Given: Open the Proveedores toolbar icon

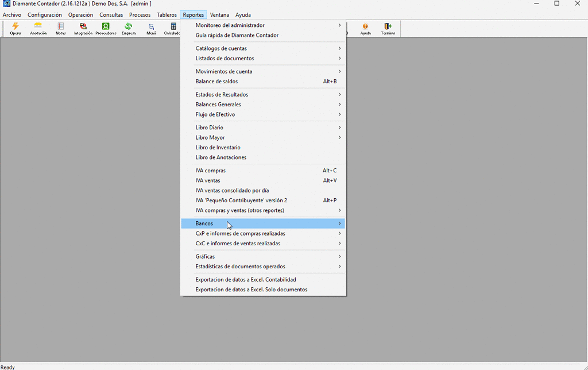Looking at the screenshot, I should pyautogui.click(x=106, y=29).
